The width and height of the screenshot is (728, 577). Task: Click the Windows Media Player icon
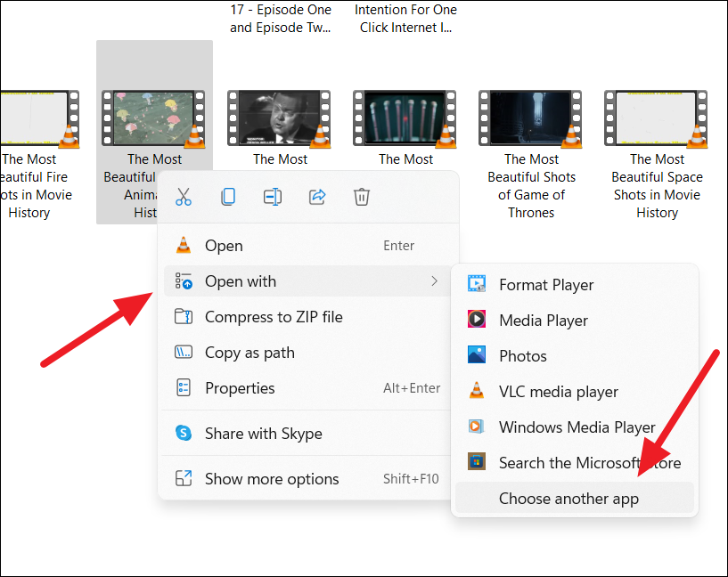click(477, 426)
